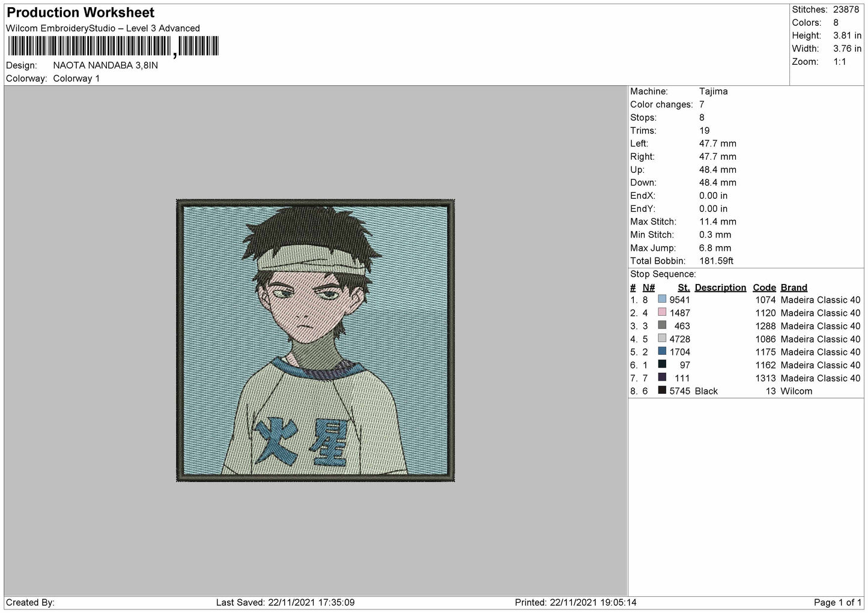Click the stitches value '23878'
This screenshot has width=868, height=613.
846,10
